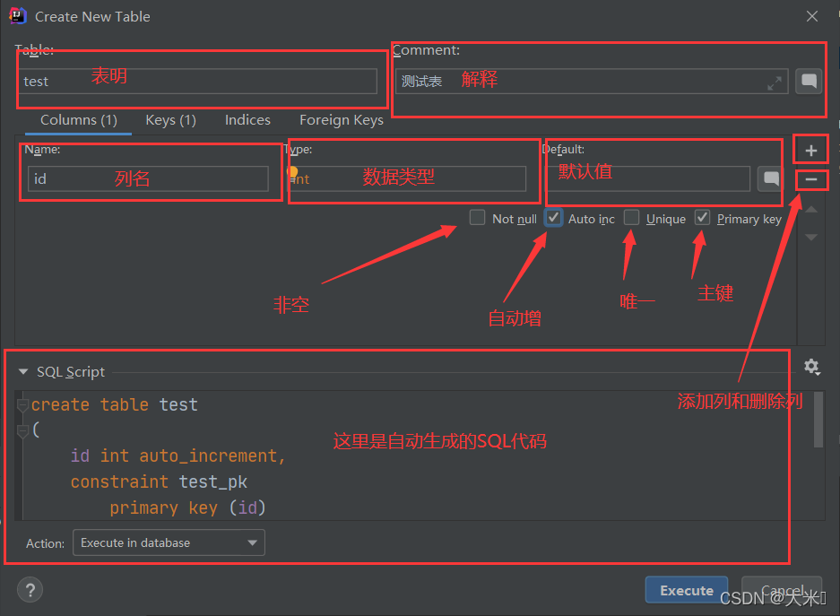Click the Comment input field
This screenshot has width=840, height=616.
(592, 82)
